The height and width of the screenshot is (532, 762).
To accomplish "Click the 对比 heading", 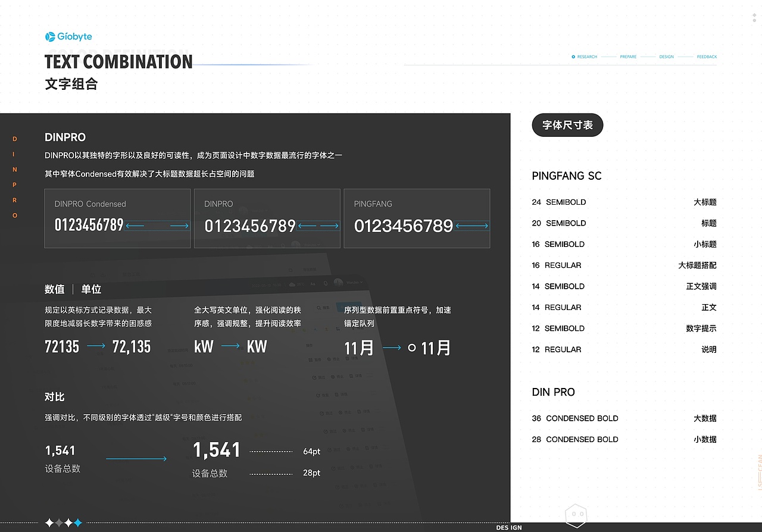I will (55, 397).
